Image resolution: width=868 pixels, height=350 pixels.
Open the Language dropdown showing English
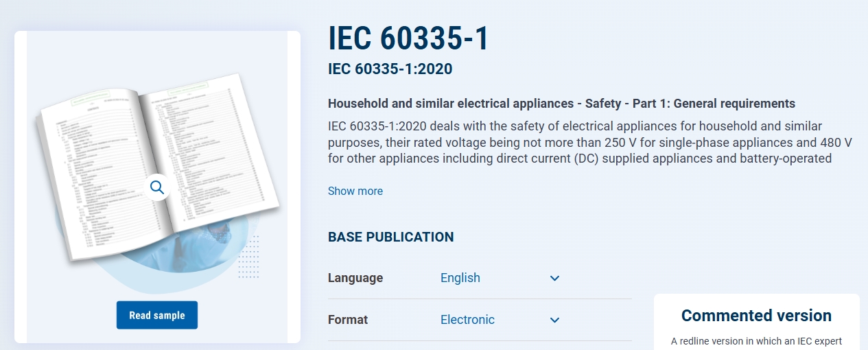(x=460, y=278)
